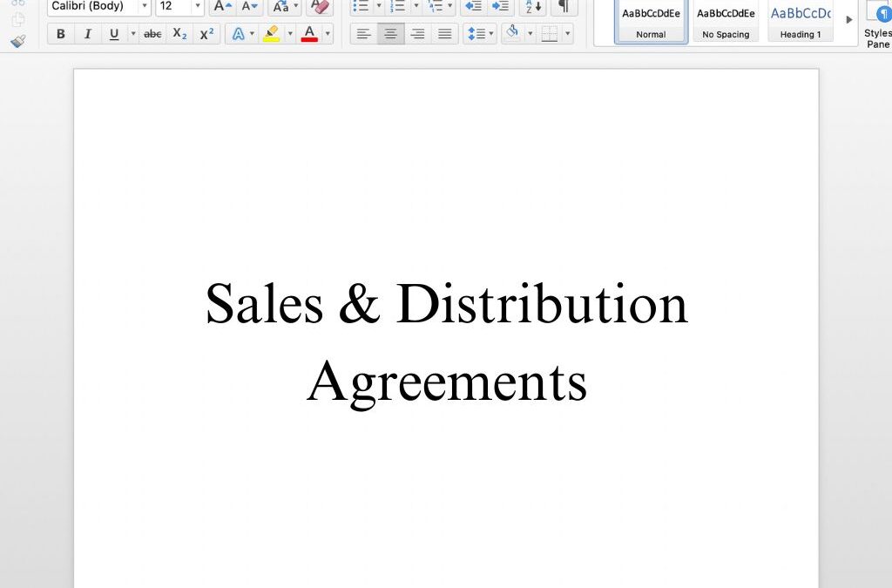
Task: Decrease font size with the shrink font icon
Action: pyautogui.click(x=249, y=7)
